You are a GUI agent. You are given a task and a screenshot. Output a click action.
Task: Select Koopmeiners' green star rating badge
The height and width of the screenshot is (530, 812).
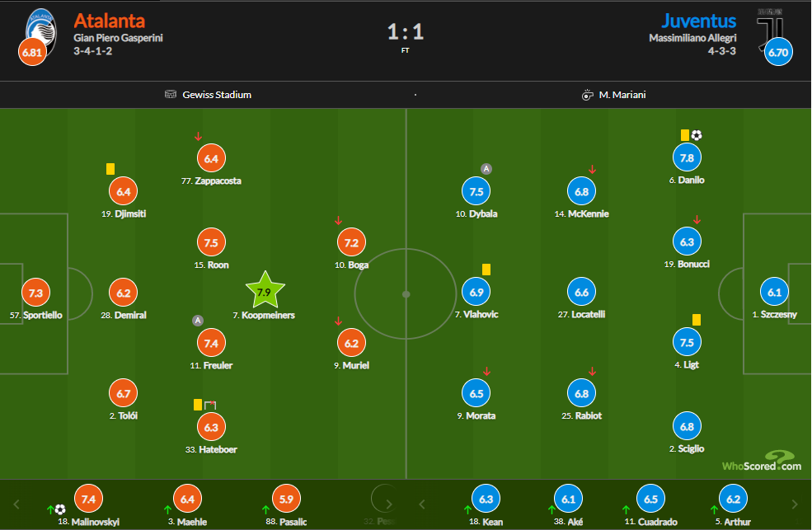click(x=265, y=291)
